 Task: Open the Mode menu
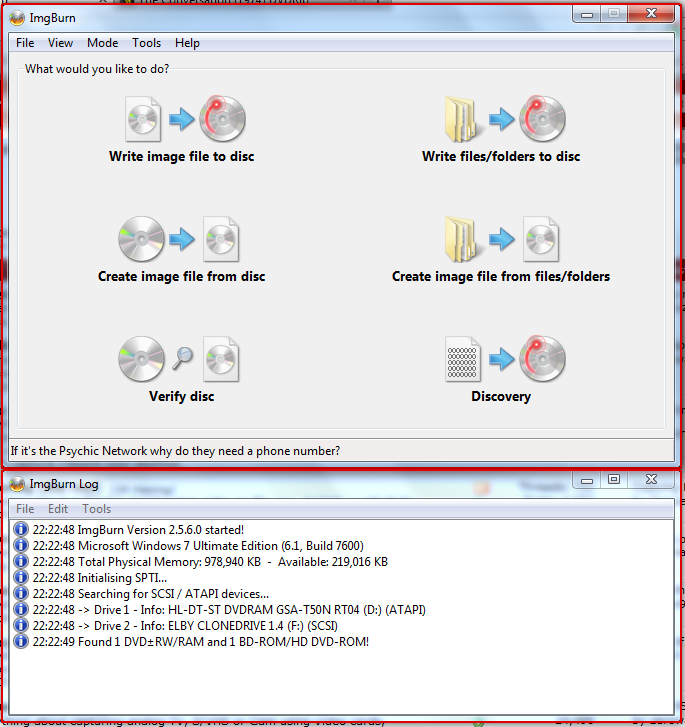(x=102, y=43)
